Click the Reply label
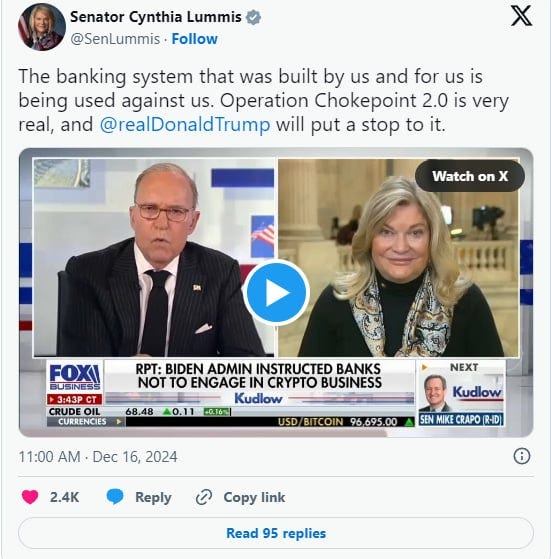Screen dimensions: 551x559 (x=153, y=497)
